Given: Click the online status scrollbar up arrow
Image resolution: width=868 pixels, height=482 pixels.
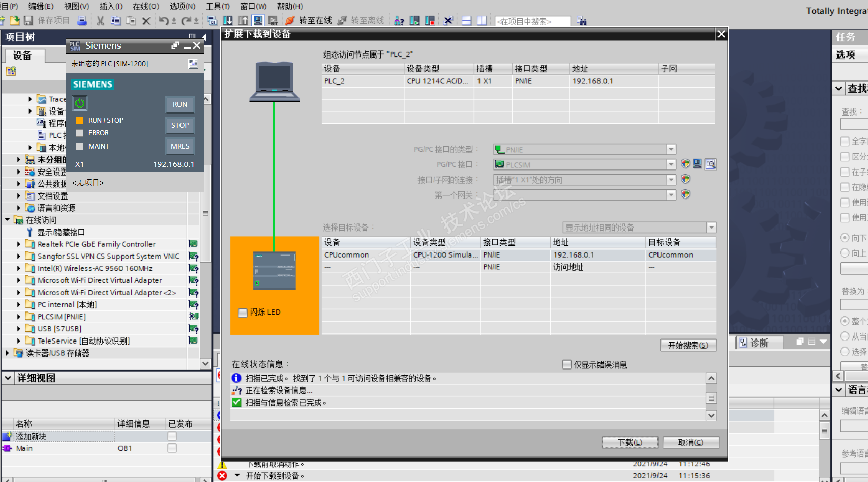Looking at the screenshot, I should point(711,378).
